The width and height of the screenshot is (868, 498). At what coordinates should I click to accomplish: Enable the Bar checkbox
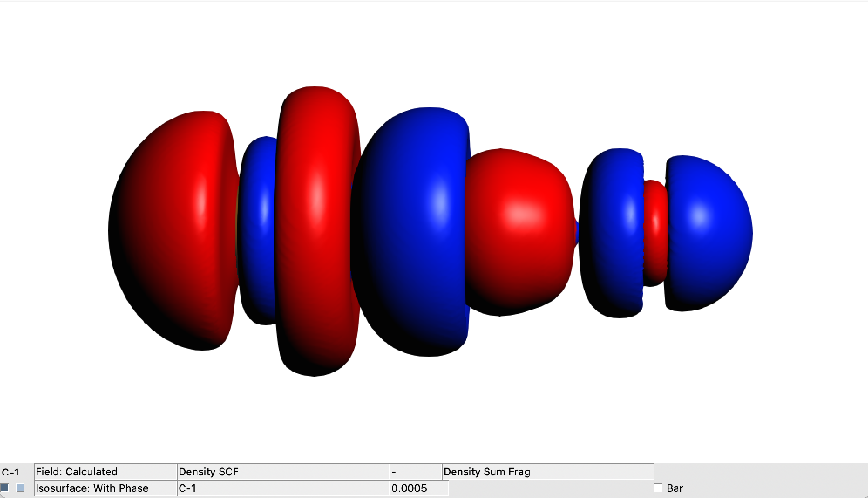(658, 488)
